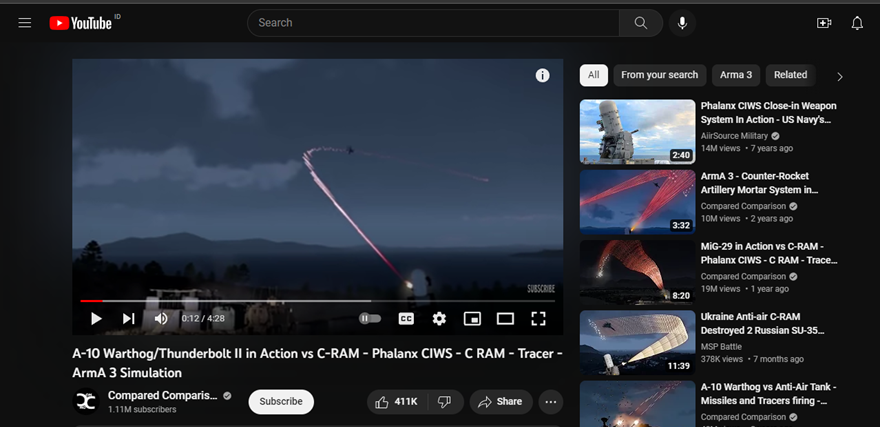Open A-10 Warthog vs Anti-Air Tank title

click(769, 393)
